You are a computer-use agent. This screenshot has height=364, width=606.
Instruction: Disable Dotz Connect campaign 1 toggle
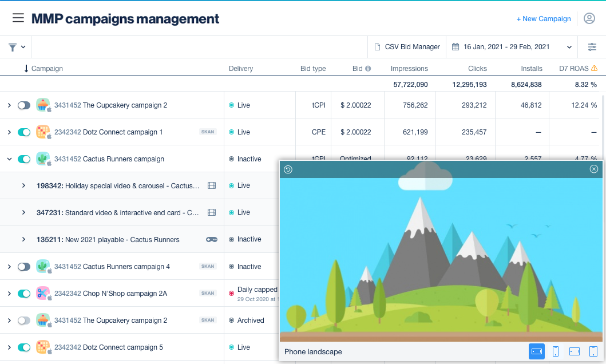[24, 132]
